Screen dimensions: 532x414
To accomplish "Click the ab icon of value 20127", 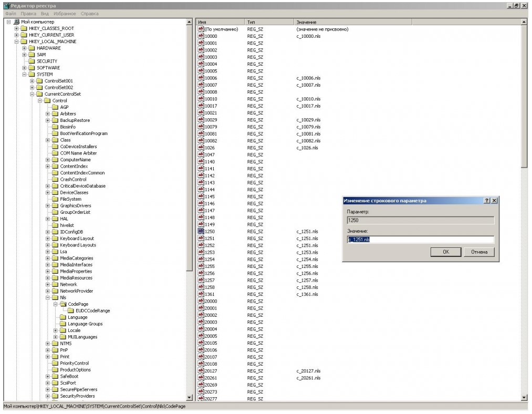I will pyautogui.click(x=200, y=371).
